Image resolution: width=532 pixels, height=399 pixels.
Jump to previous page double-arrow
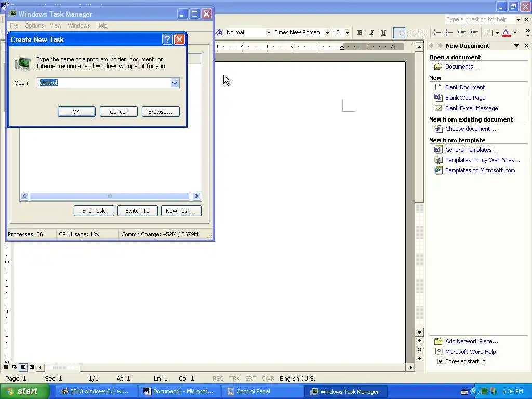pyautogui.click(x=419, y=341)
